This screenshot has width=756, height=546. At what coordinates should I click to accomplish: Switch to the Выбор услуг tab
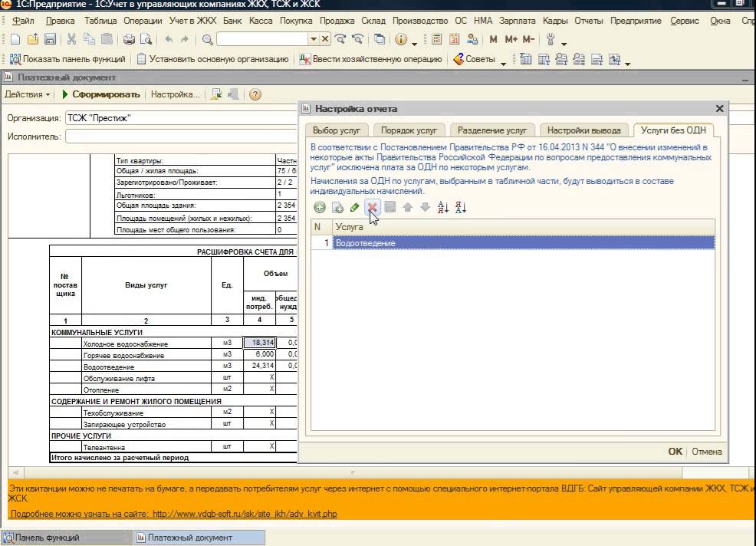coord(337,130)
